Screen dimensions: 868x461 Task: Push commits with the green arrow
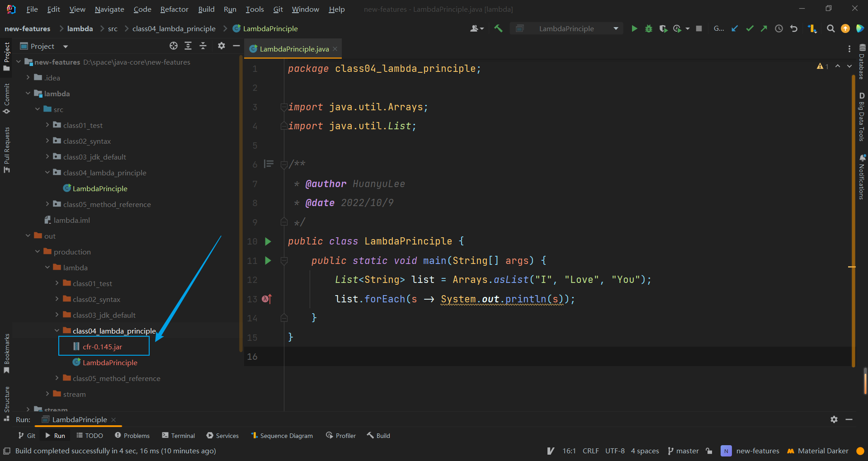pos(764,28)
